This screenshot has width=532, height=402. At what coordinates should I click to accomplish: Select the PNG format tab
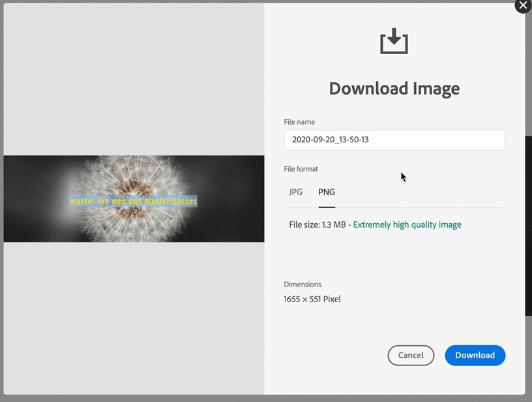326,192
